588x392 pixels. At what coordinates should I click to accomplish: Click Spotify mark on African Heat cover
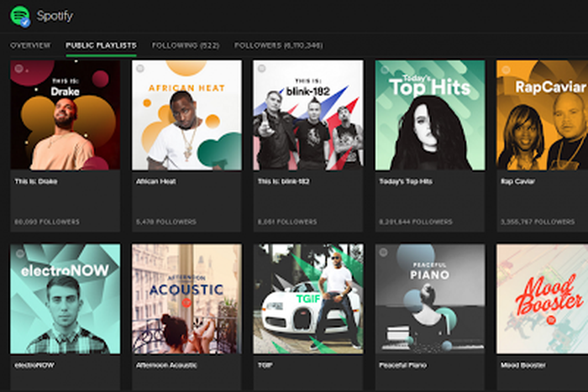click(x=140, y=69)
